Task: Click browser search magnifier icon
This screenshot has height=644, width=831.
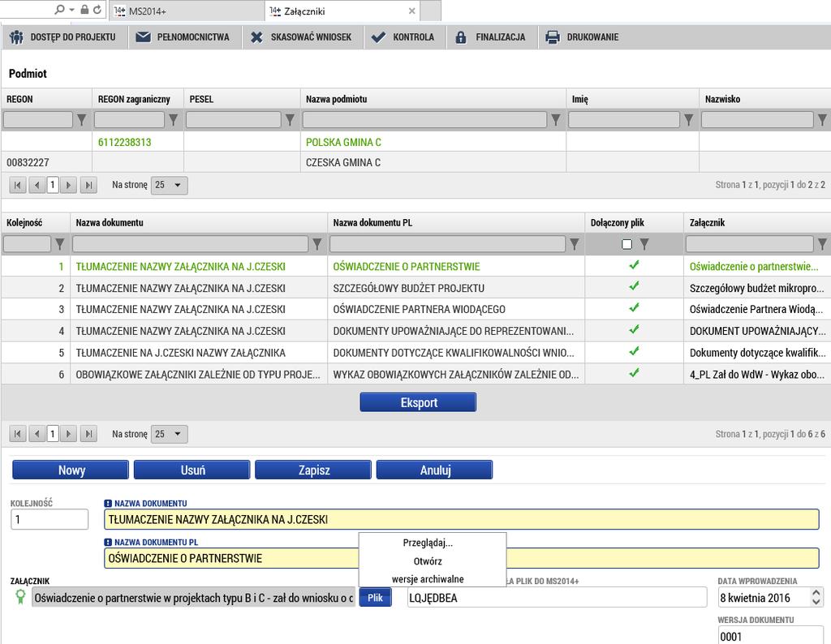Action: [59, 10]
